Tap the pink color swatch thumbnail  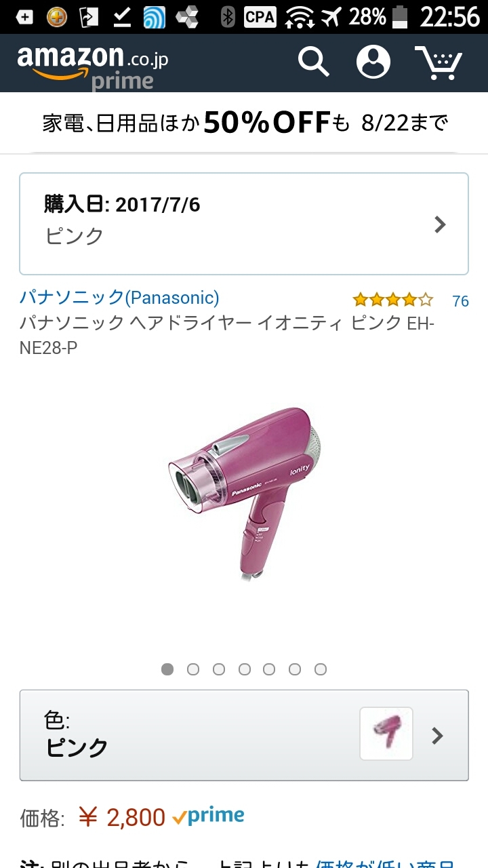(x=386, y=734)
